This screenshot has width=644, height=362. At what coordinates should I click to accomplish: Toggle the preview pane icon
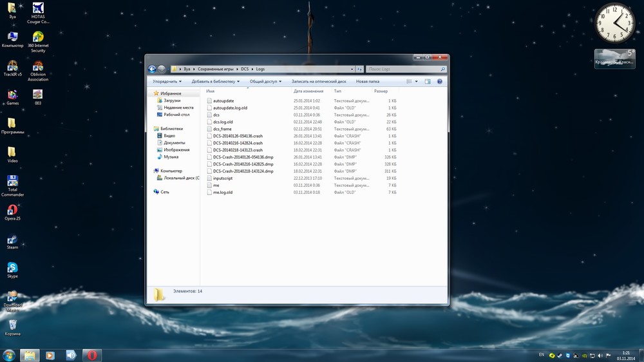click(x=428, y=82)
